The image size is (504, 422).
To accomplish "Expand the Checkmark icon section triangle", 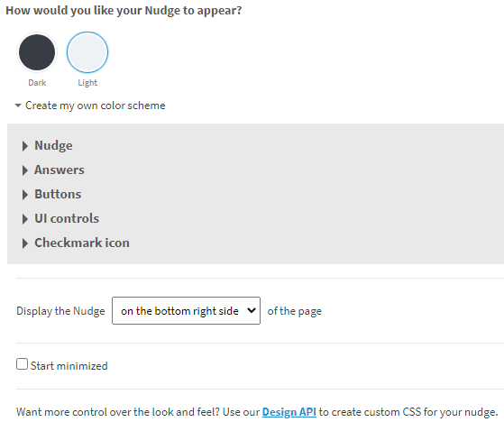I will (x=25, y=243).
